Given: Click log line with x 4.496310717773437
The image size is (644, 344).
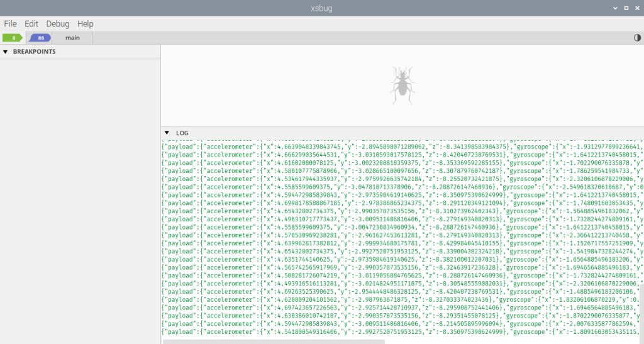Looking at the screenshot, I should coord(402,219).
